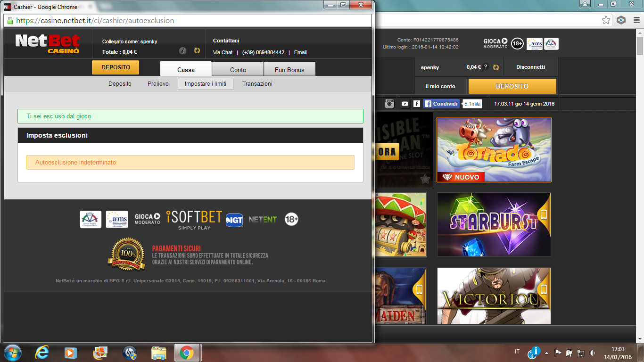
Task: Show hidden icons arrow in system tray
Action: pyautogui.click(x=546, y=353)
